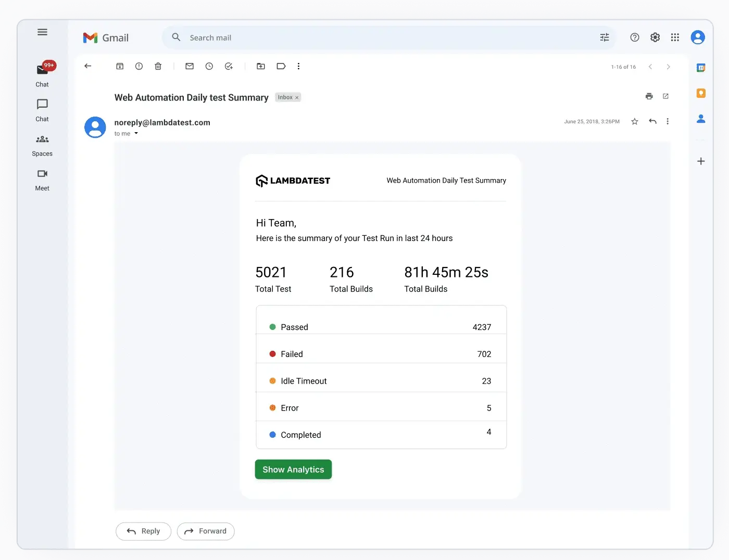Click the archive icon in toolbar
This screenshot has width=729, height=560.
pyautogui.click(x=120, y=66)
